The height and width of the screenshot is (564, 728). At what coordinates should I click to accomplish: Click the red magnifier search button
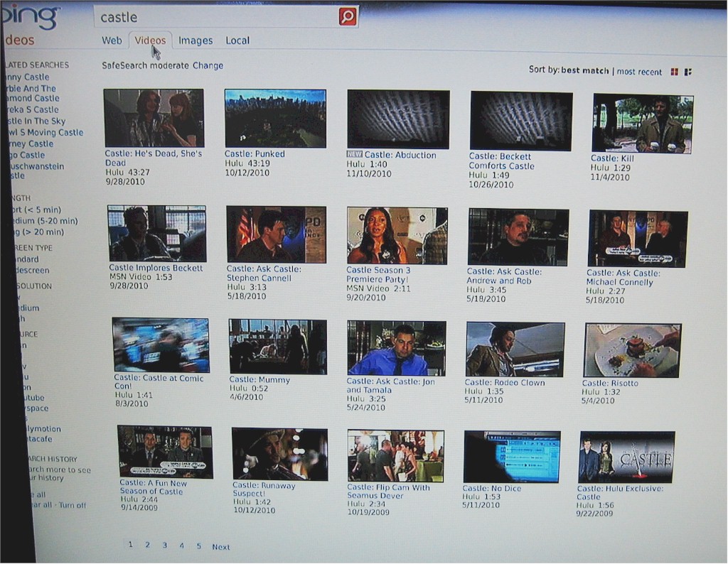point(347,17)
